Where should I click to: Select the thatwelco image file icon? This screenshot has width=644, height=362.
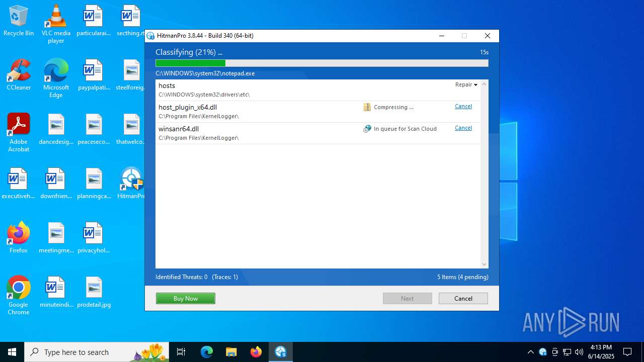click(x=131, y=129)
